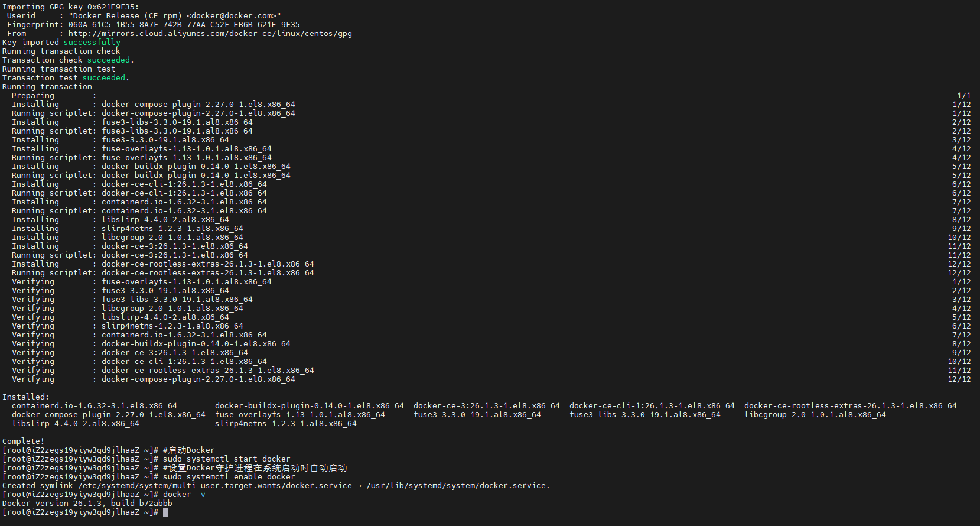Click the 'sudo systemctl start docker' command
980x526 pixels.
[x=226, y=459]
